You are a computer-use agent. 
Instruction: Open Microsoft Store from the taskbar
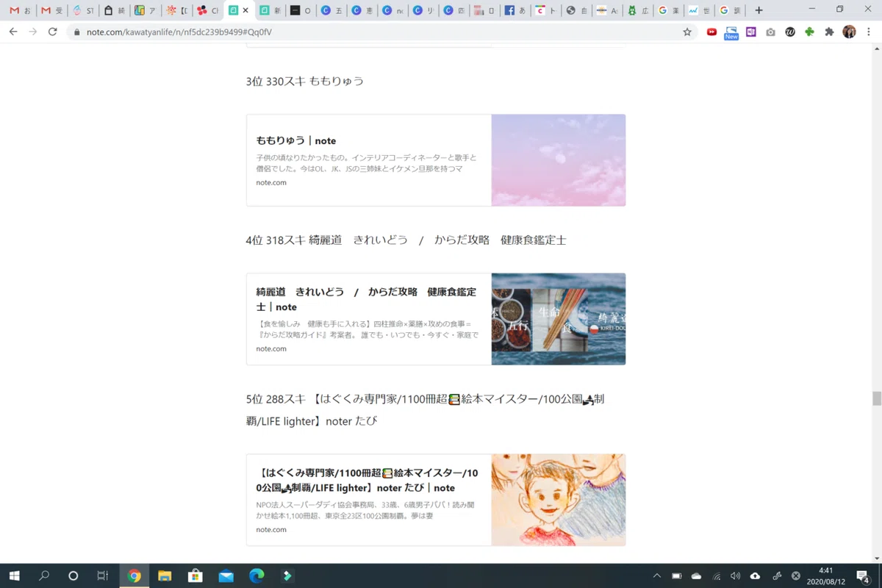coord(195,576)
